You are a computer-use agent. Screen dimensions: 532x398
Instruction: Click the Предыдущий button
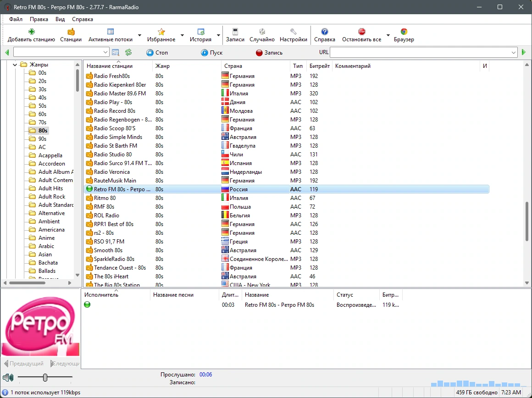click(24, 364)
